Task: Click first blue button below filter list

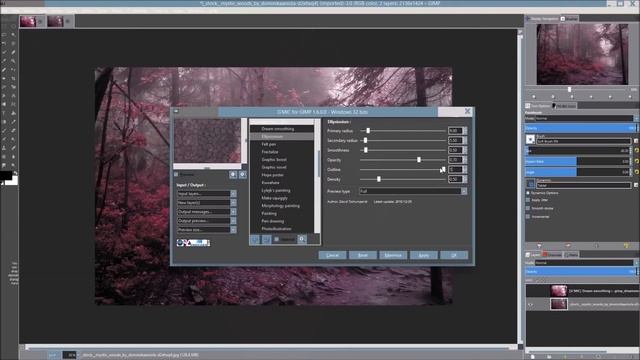Action: coord(255,239)
